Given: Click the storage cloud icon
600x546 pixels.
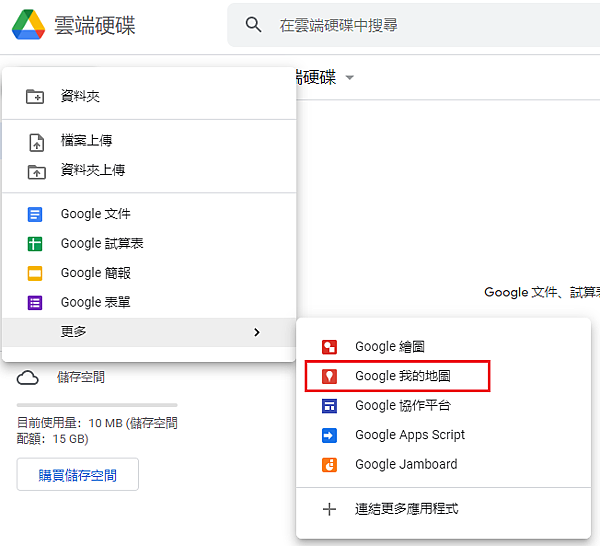Looking at the screenshot, I should pyautogui.click(x=28, y=378).
